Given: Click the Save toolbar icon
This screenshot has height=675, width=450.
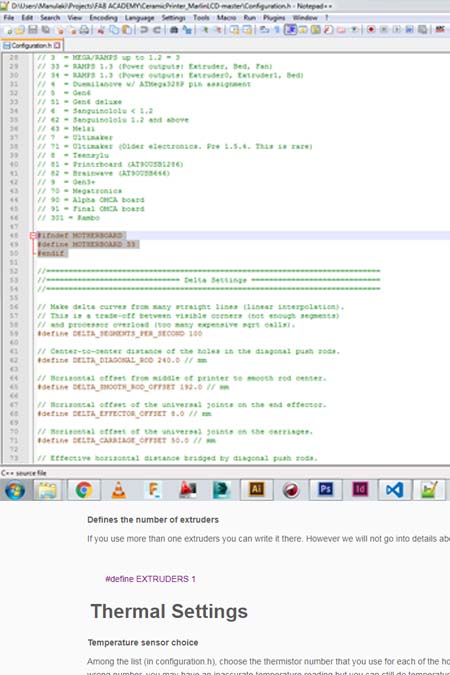Looking at the screenshot, I should pos(33,30).
